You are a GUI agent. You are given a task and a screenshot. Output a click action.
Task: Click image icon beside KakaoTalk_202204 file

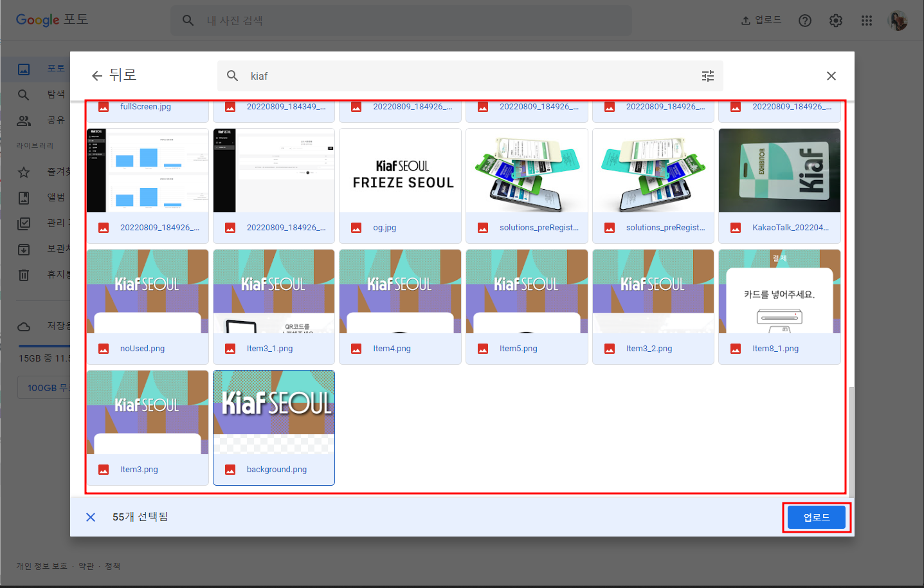point(736,228)
